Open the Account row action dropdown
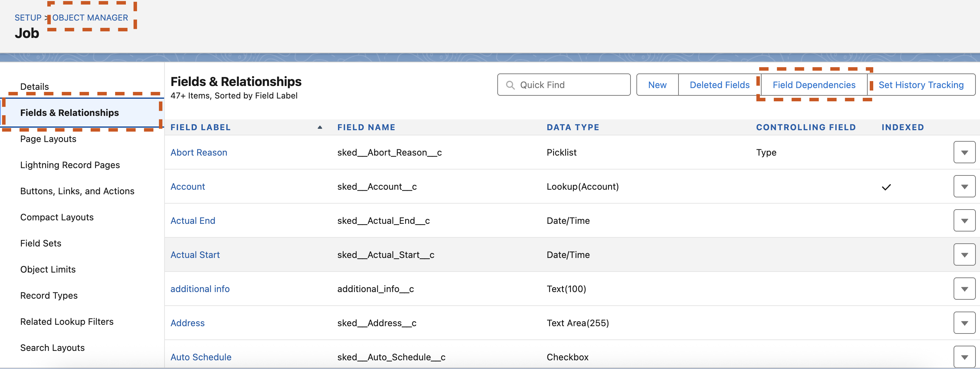Image resolution: width=980 pixels, height=369 pixels. [964, 187]
